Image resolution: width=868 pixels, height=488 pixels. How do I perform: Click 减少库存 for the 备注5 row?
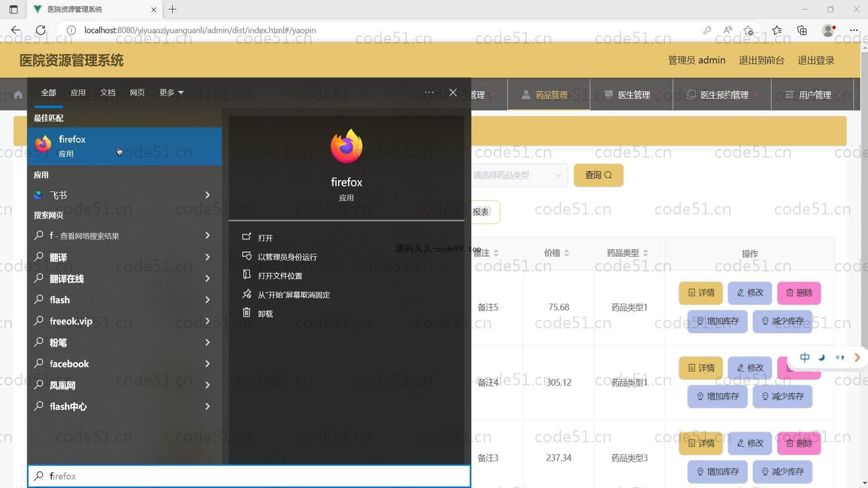click(x=783, y=321)
